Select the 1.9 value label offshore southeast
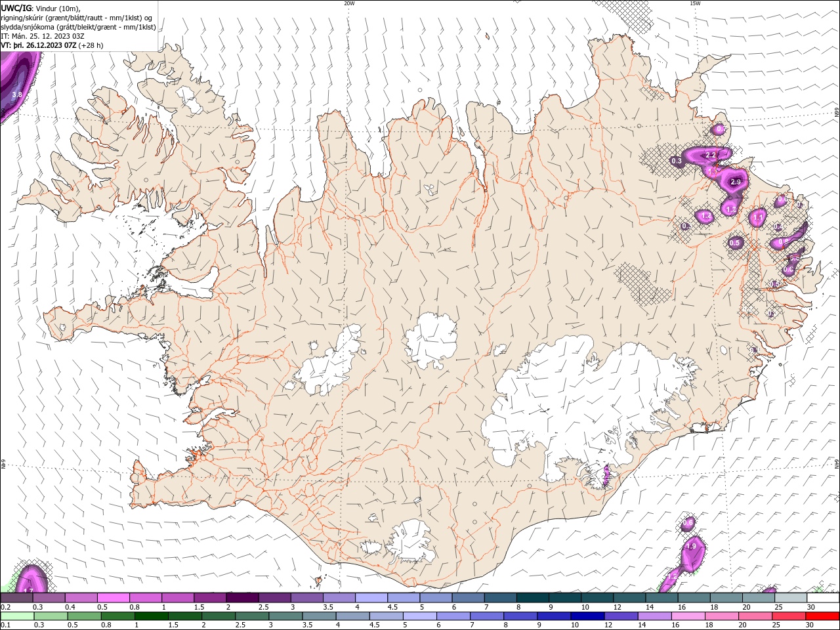 tap(691, 546)
